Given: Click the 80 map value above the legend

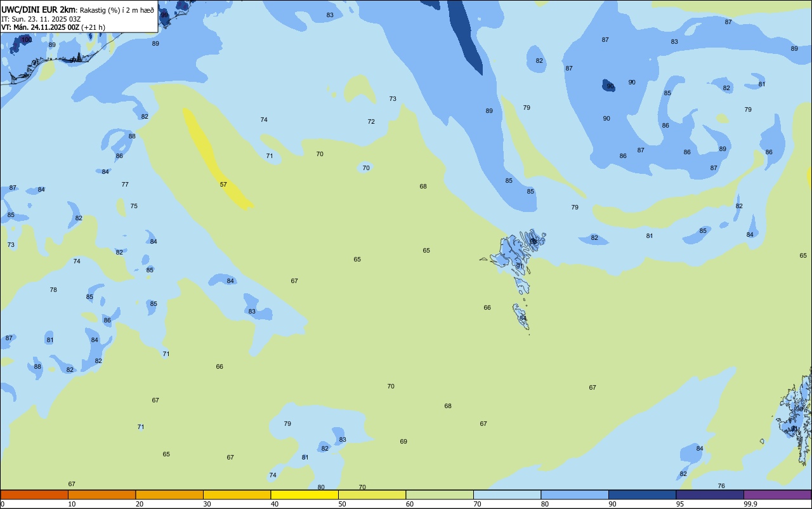Looking at the screenshot, I should click(321, 487).
